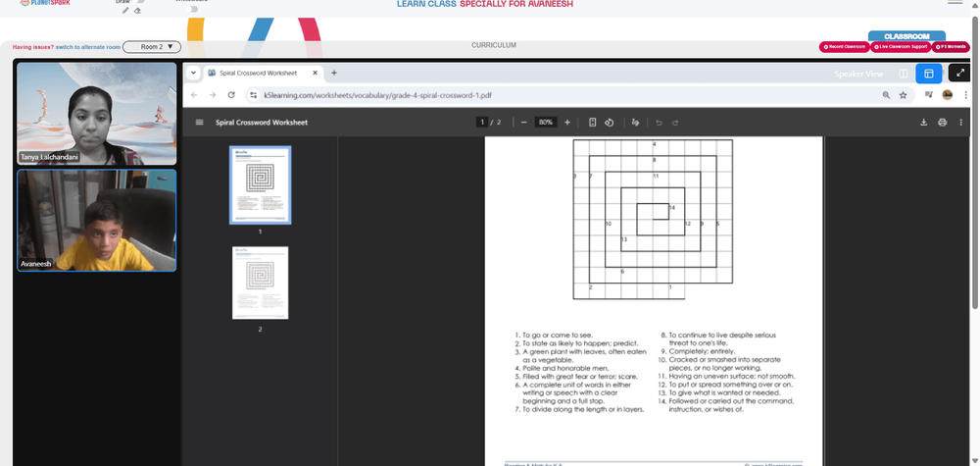Click clue '9. Completely; entirely.'
980x466 pixels.
698,351
